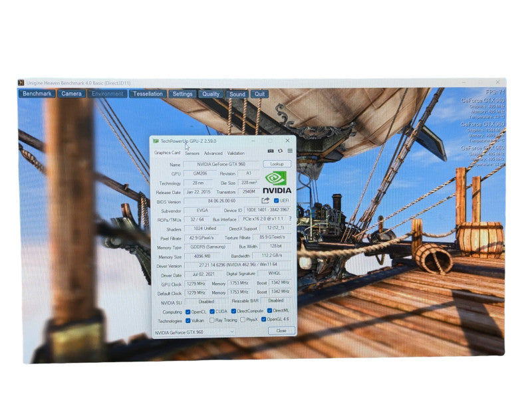Toggle the PhysX checkbox

[243, 320]
